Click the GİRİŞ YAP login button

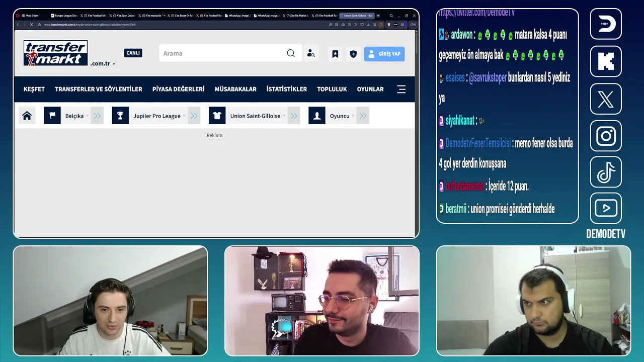pos(384,54)
